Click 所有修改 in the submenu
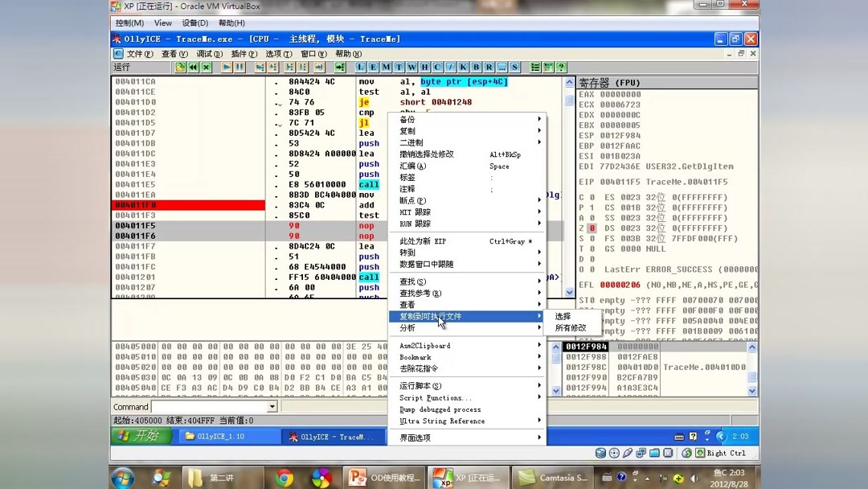868x489 pixels. (x=571, y=329)
